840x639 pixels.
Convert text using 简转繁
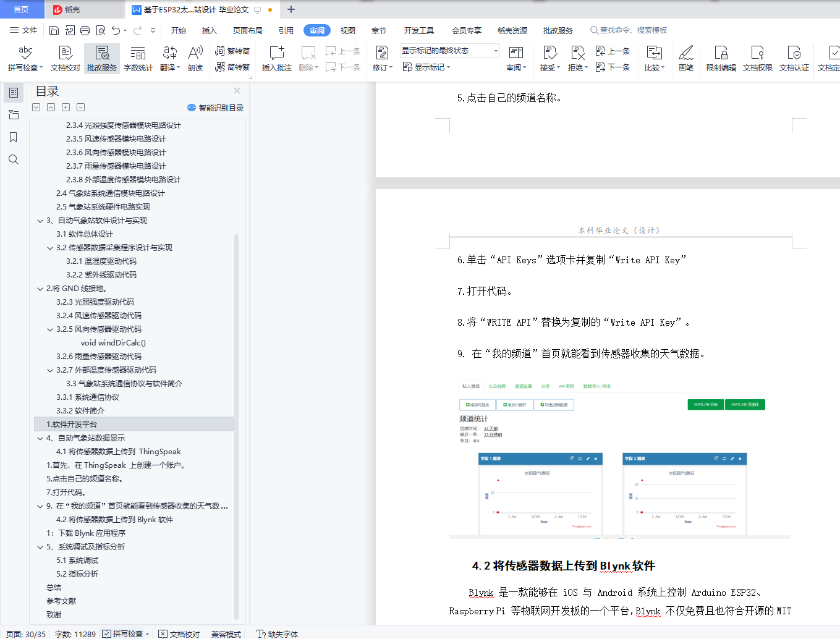coord(232,67)
